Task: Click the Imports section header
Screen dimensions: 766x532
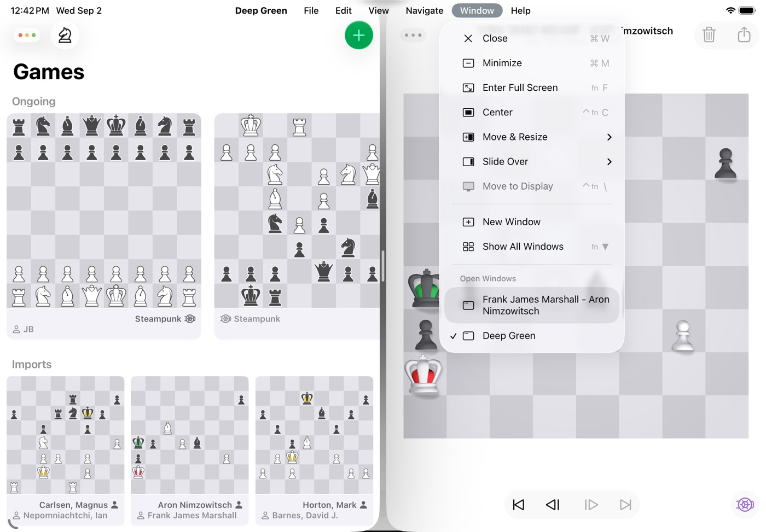Action: pos(32,364)
